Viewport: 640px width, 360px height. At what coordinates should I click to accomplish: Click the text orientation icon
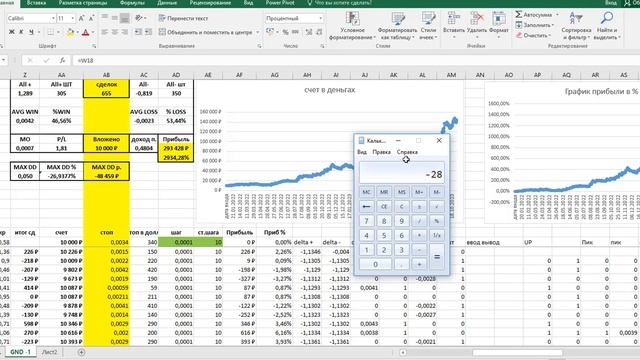tap(139, 18)
